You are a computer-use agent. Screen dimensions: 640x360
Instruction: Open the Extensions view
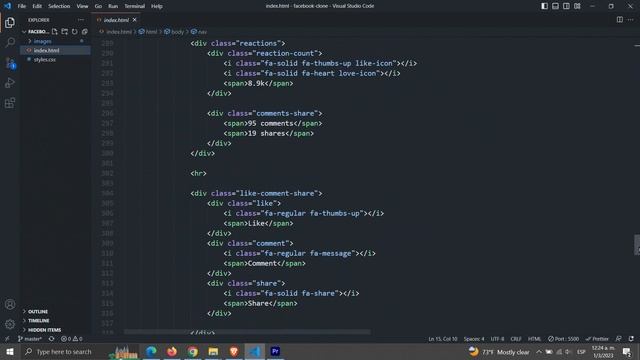coord(10,103)
